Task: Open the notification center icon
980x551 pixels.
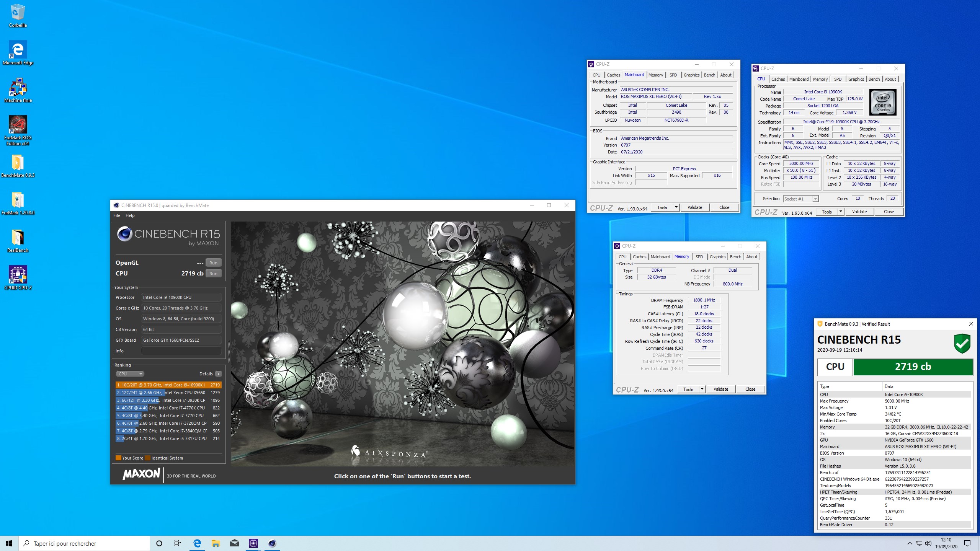Action: tap(967, 543)
